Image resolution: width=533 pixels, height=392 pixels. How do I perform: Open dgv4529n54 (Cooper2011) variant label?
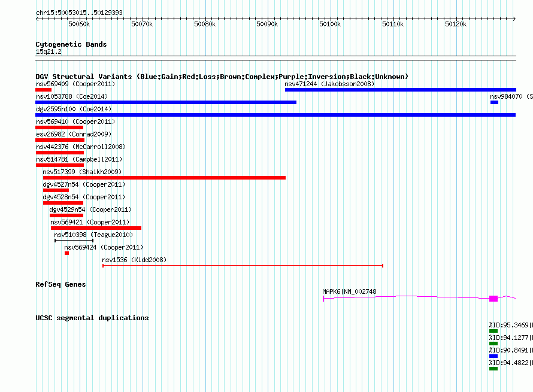(x=90, y=209)
